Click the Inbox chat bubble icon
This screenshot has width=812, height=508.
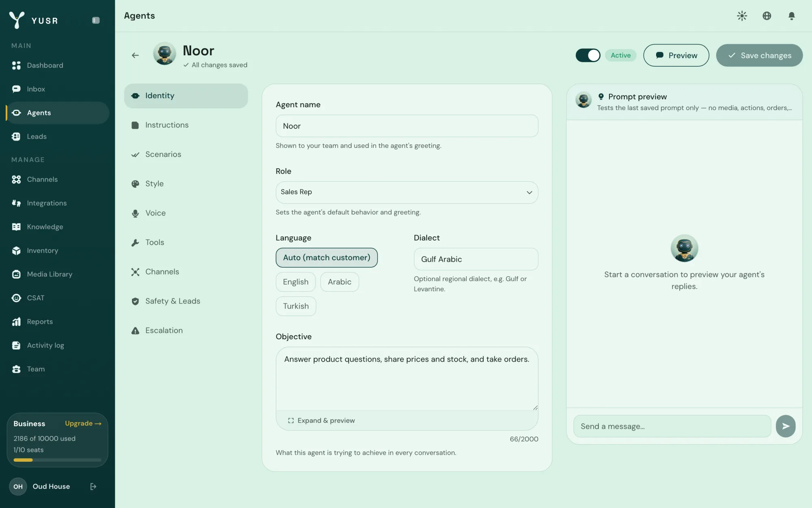point(16,89)
